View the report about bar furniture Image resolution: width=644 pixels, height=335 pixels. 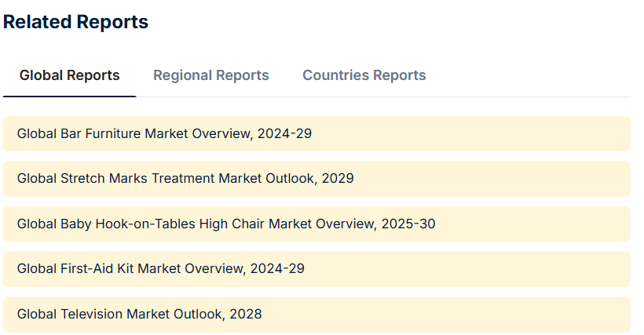coord(164,133)
